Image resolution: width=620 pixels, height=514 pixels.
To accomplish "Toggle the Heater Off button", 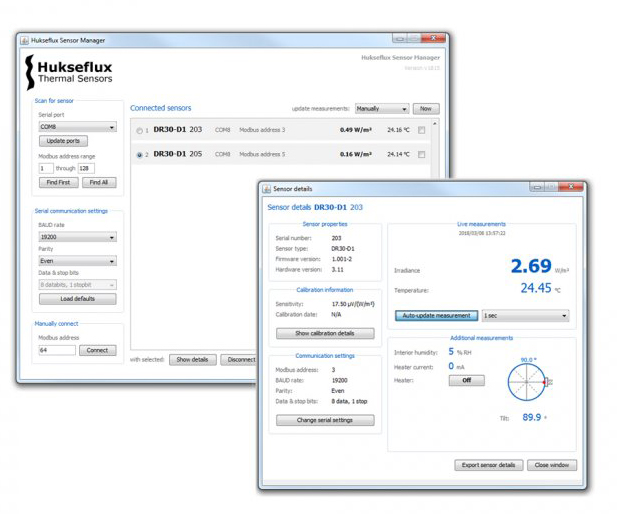I will (465, 381).
